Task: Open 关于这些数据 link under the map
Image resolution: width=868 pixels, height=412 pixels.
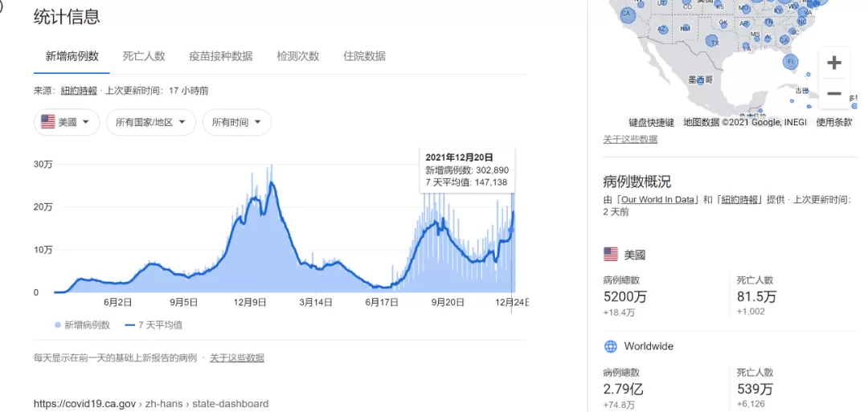Action: click(630, 140)
